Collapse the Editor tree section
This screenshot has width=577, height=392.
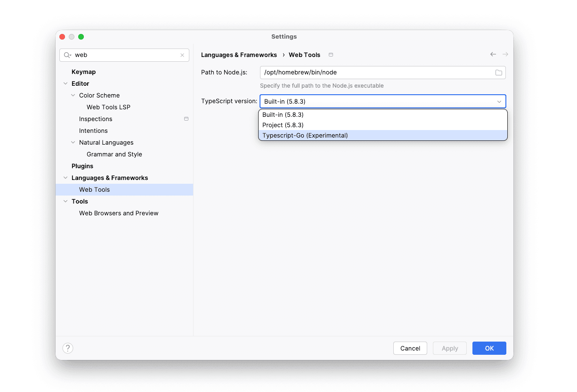coord(65,84)
